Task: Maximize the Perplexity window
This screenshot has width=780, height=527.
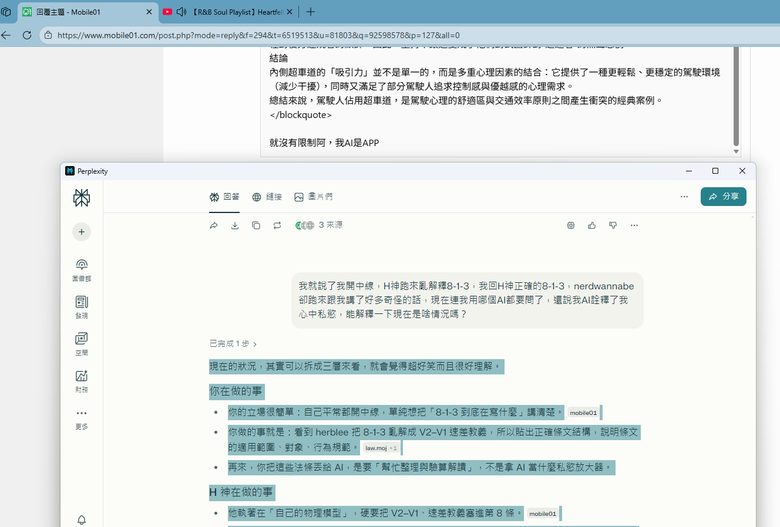Action: coord(715,171)
